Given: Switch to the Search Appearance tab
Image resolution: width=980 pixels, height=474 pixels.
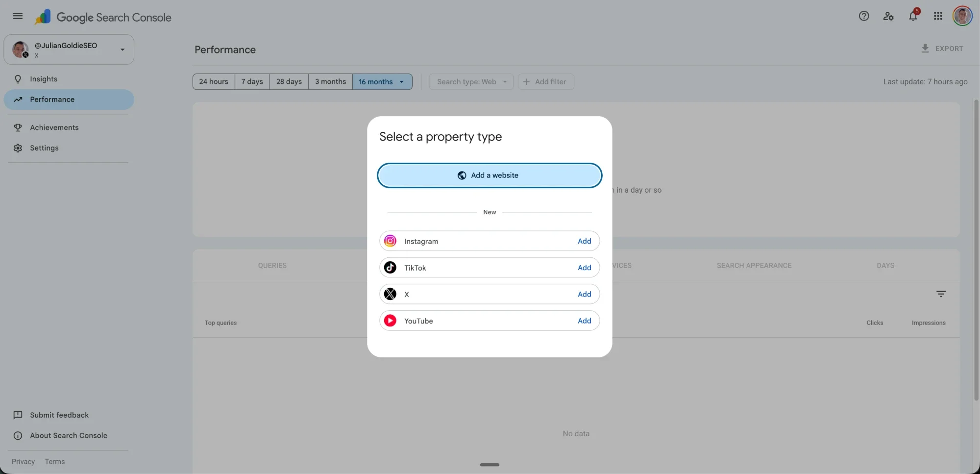Looking at the screenshot, I should (x=754, y=266).
